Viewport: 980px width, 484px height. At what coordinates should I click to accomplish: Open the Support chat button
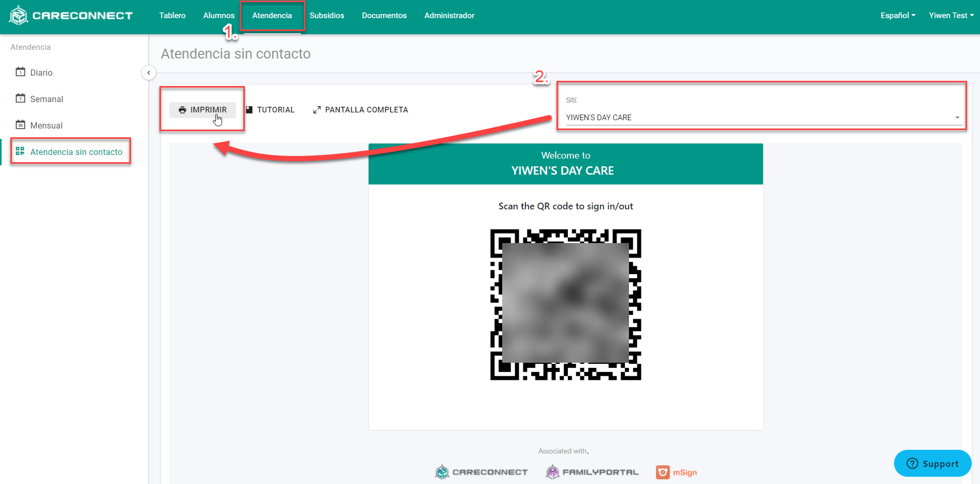click(x=933, y=463)
